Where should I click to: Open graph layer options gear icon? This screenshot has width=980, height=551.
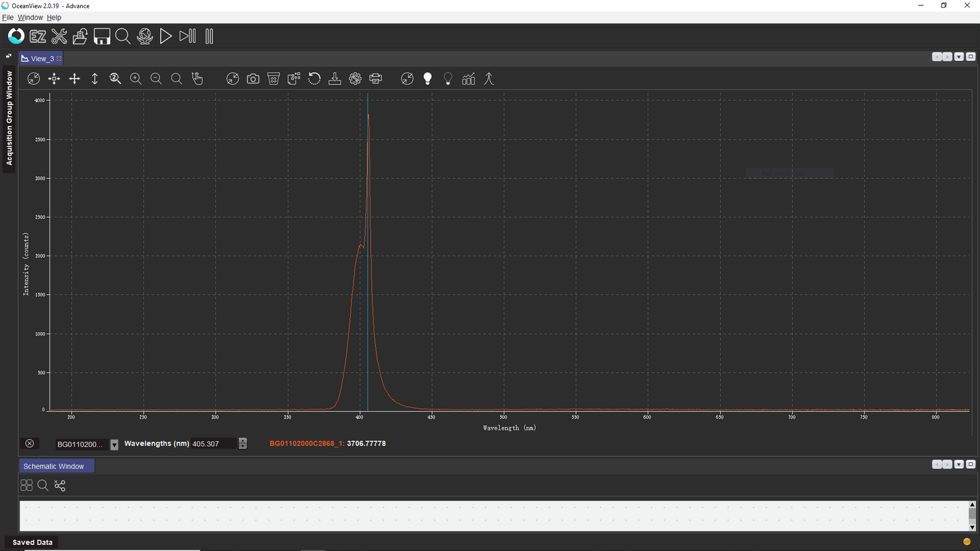coord(355,79)
